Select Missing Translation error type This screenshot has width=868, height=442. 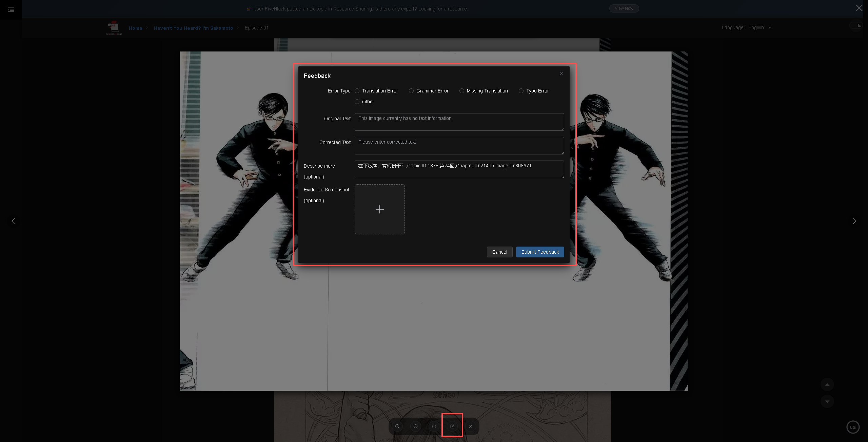462,91
